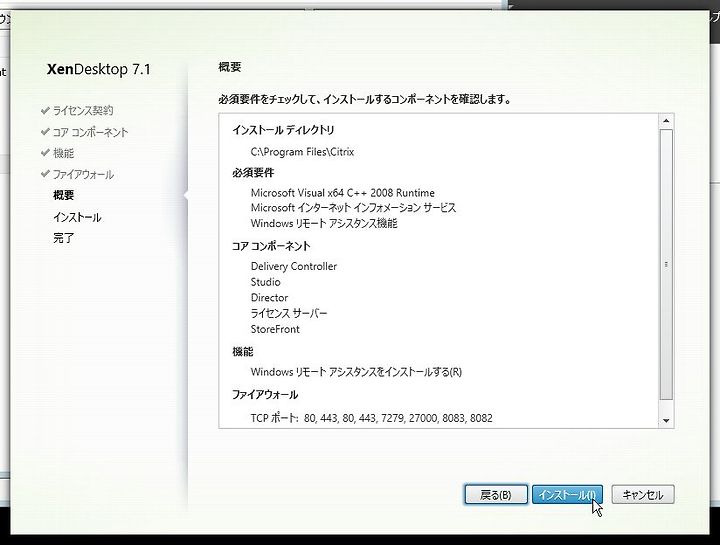Click the ファイアウォール section heading in summary
720x545 pixels.
[x=265, y=394]
